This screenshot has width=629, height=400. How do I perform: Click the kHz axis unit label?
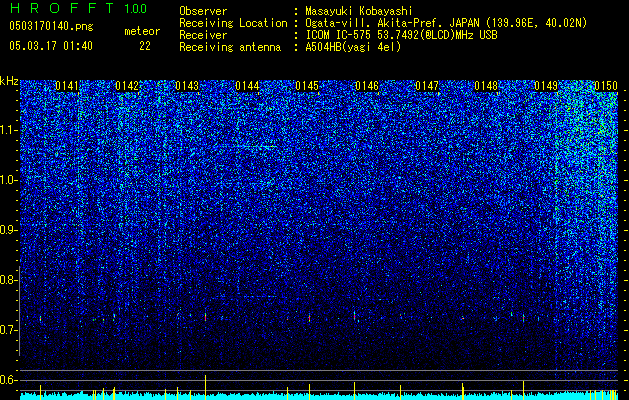pos(9,81)
